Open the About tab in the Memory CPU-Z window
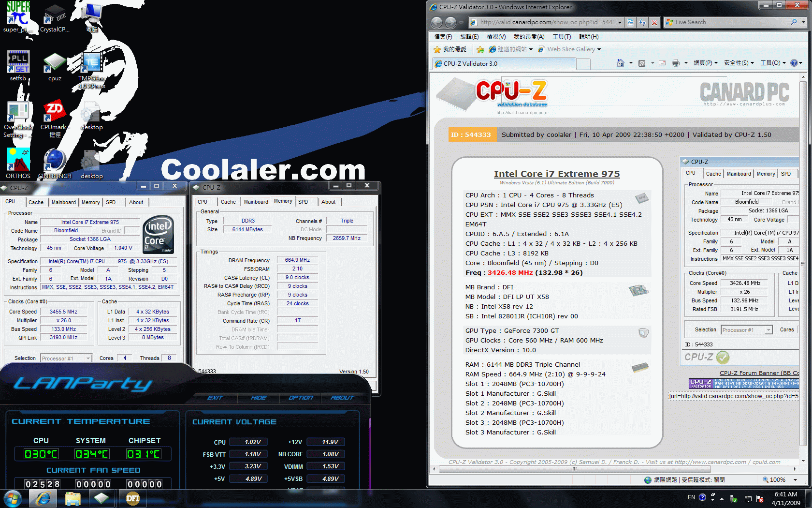Screen dimensions: 812x508 pos(328,202)
